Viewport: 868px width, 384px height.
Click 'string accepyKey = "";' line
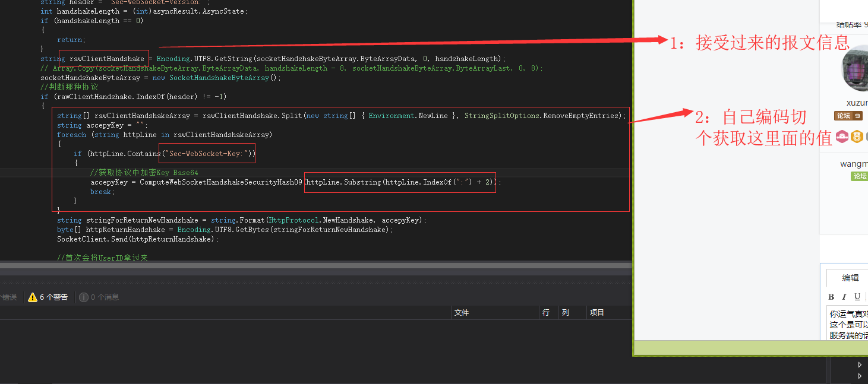[102, 125]
